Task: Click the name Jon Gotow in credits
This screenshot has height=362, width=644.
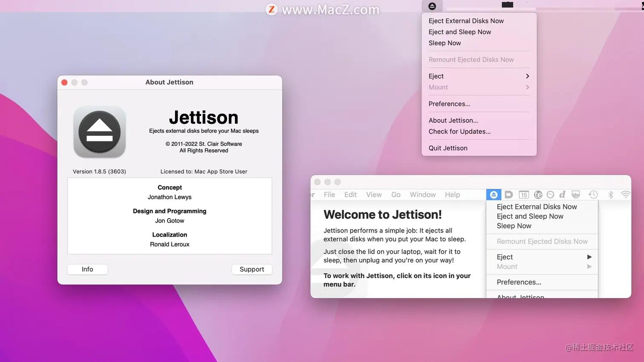Action: point(170,221)
